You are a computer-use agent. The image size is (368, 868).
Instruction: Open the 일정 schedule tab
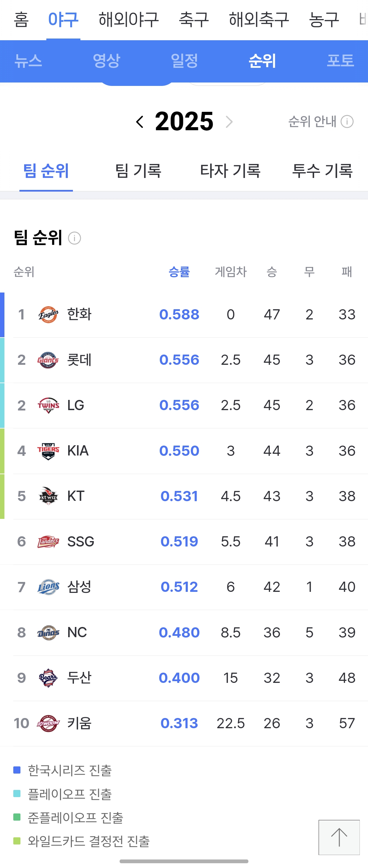(x=184, y=61)
